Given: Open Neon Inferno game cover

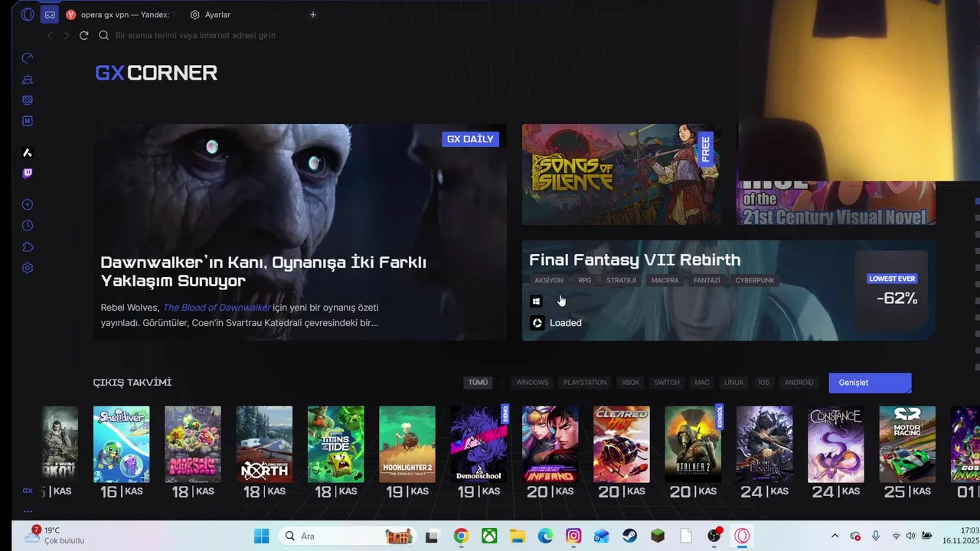Looking at the screenshot, I should tap(550, 445).
